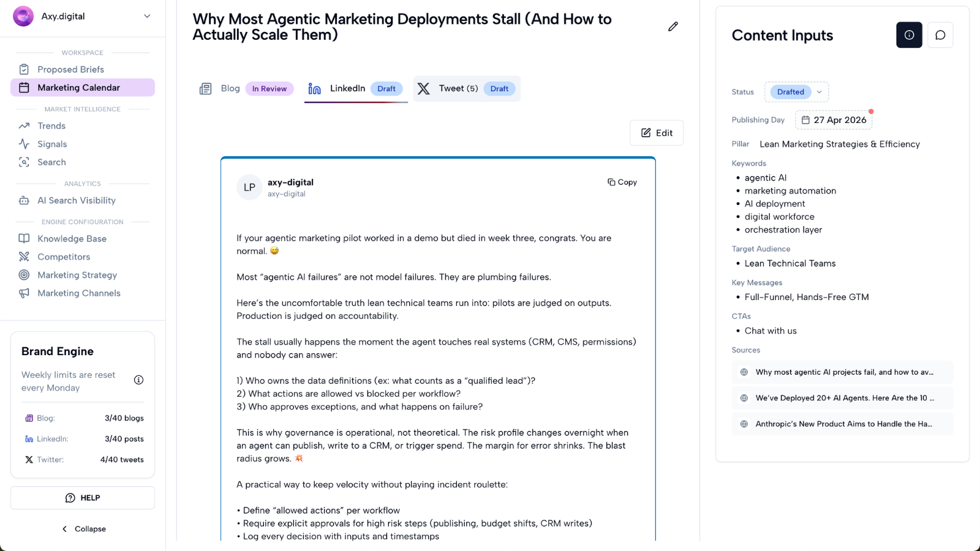Collapse the left sidebar
Viewport: 980px width, 551px height.
point(83,529)
